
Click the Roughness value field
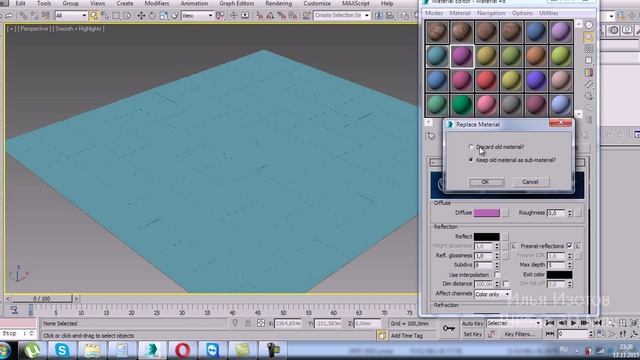tap(556, 213)
